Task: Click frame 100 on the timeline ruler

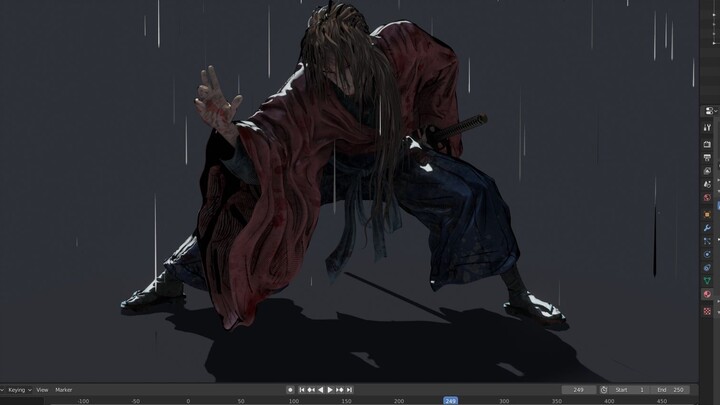Action: pos(294,401)
